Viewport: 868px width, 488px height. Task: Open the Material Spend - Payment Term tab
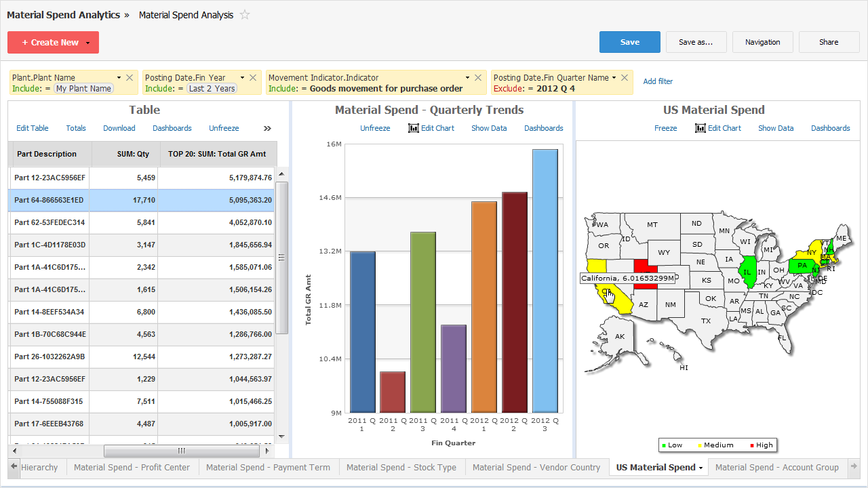point(268,467)
